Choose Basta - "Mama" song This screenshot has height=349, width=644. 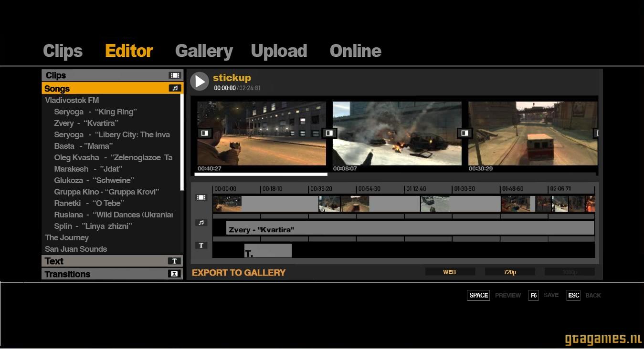(x=84, y=146)
